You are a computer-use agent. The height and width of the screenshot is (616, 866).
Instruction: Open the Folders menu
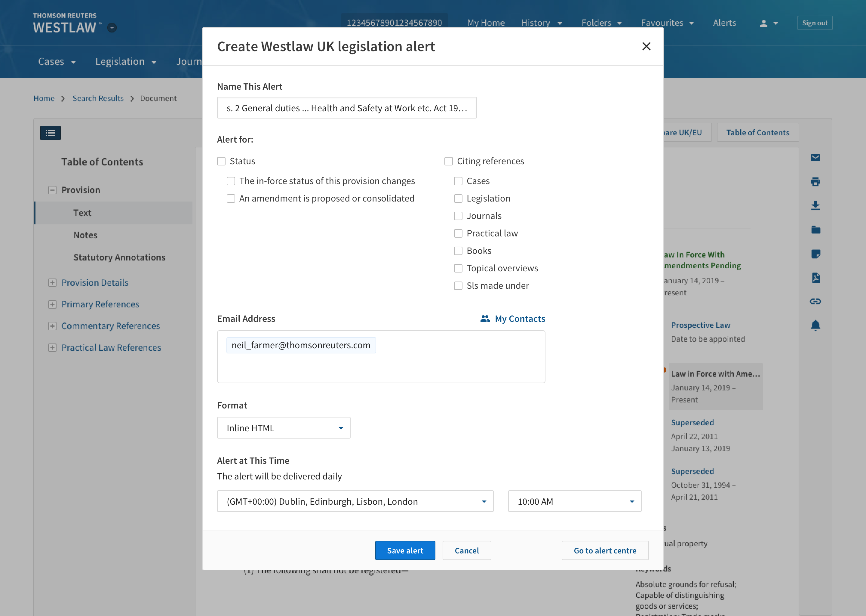(602, 23)
